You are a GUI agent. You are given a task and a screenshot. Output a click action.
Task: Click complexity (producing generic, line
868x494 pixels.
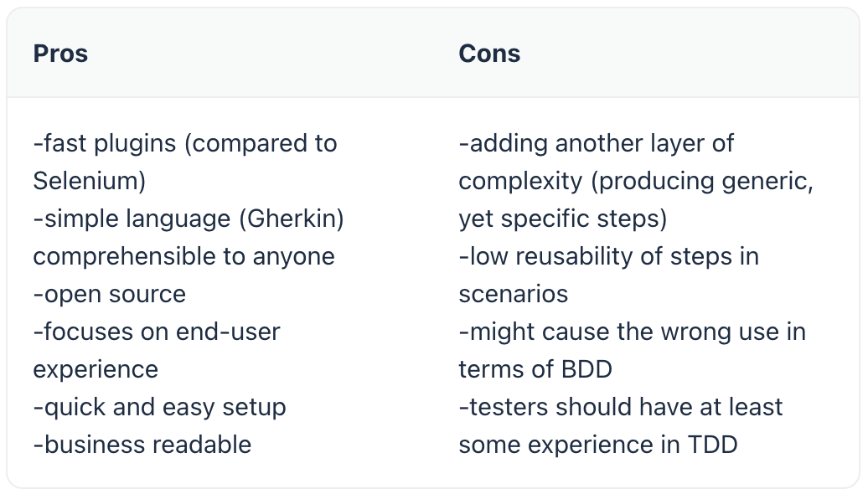[636, 182]
